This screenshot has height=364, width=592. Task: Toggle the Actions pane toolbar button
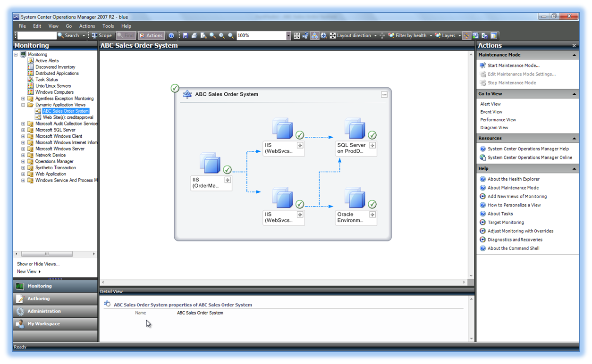pos(151,35)
